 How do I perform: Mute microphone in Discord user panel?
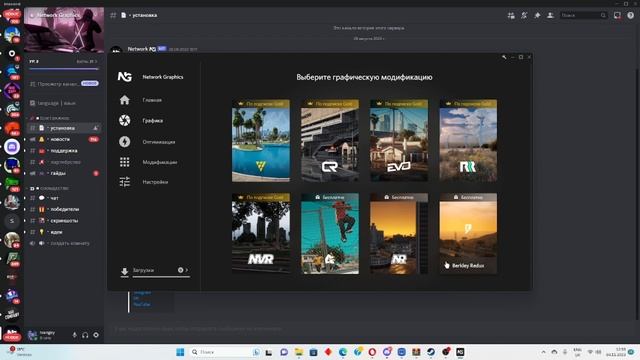(x=75, y=335)
